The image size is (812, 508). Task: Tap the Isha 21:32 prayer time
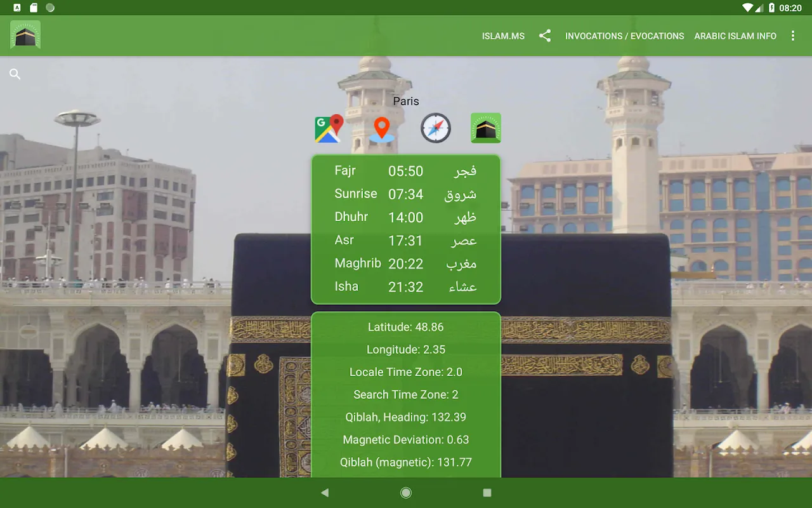tap(406, 286)
